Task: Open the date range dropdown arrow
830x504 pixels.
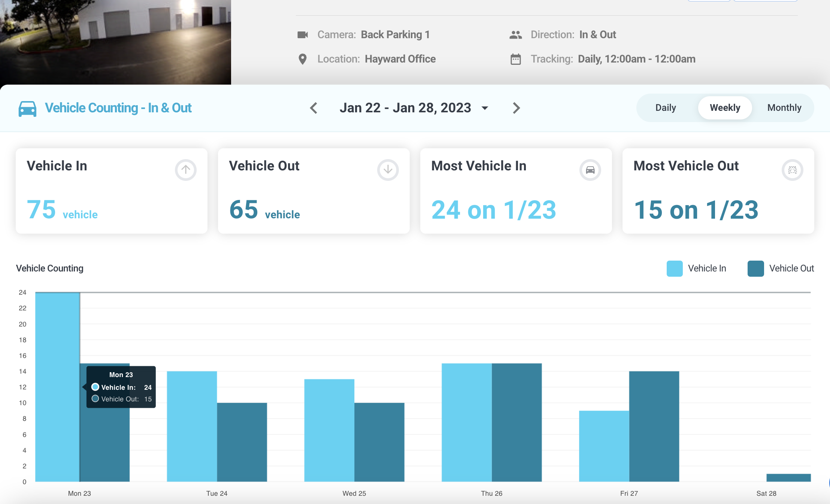Action: point(485,108)
